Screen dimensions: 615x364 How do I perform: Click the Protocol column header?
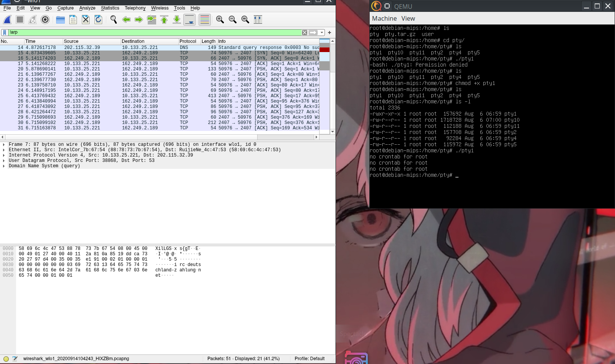(x=188, y=41)
